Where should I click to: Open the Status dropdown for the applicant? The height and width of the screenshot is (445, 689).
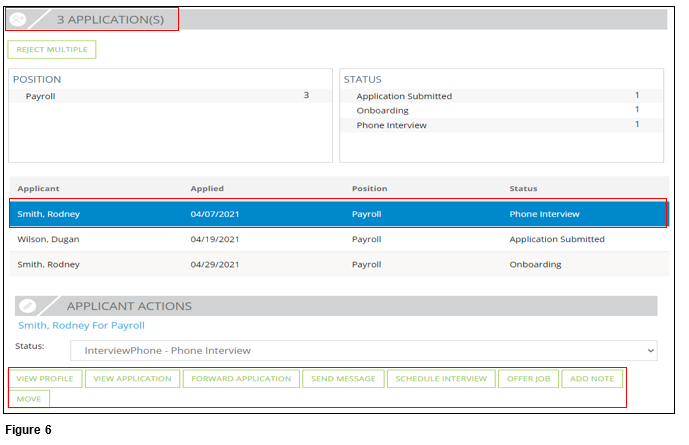tap(363, 350)
